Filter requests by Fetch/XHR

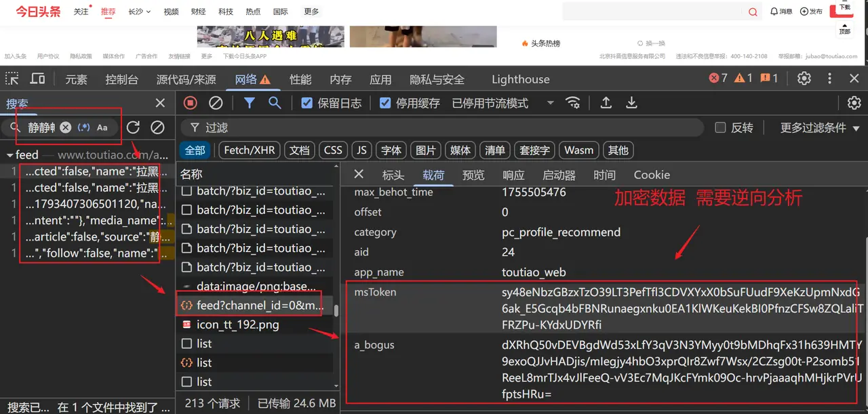click(x=249, y=150)
